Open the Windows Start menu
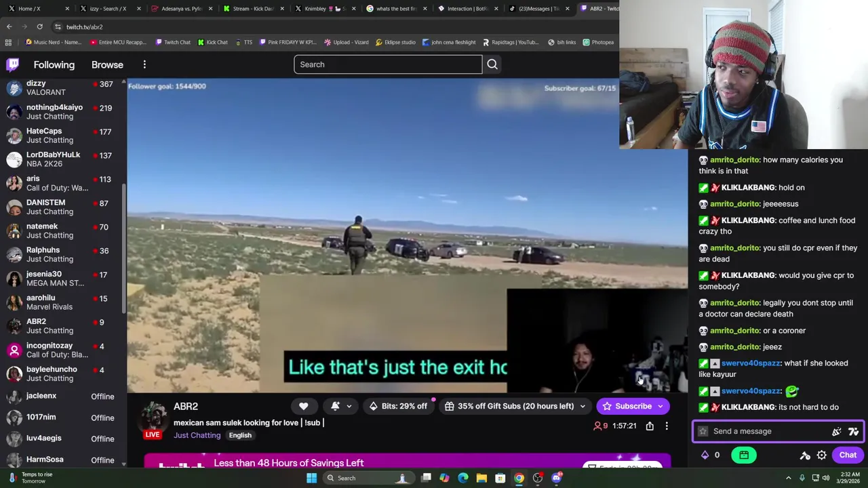This screenshot has width=868, height=488. click(x=311, y=478)
